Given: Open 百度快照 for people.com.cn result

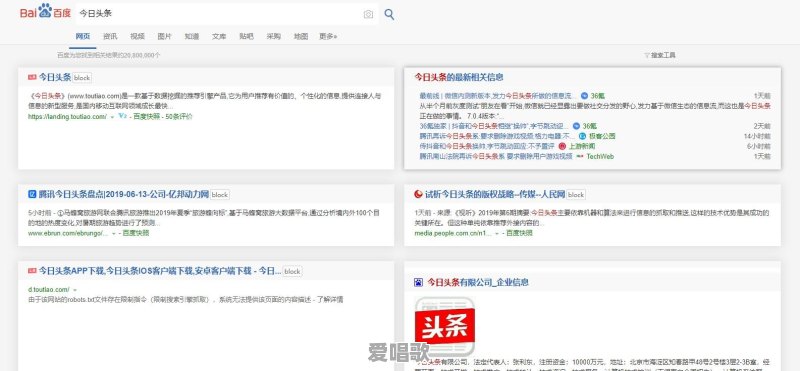Looking at the screenshot, I should [x=519, y=233].
